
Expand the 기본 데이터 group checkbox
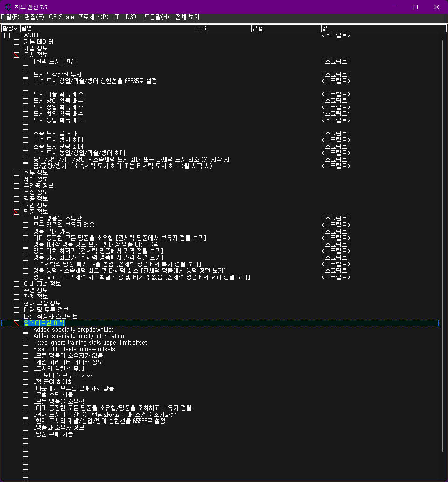[17, 42]
